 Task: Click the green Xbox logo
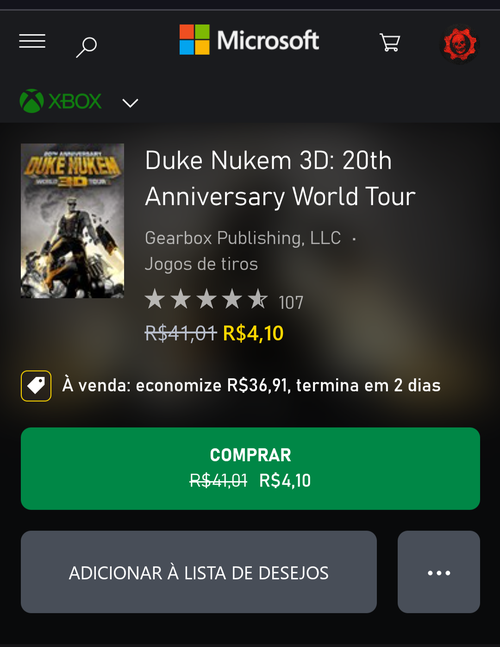pyautogui.click(x=61, y=101)
